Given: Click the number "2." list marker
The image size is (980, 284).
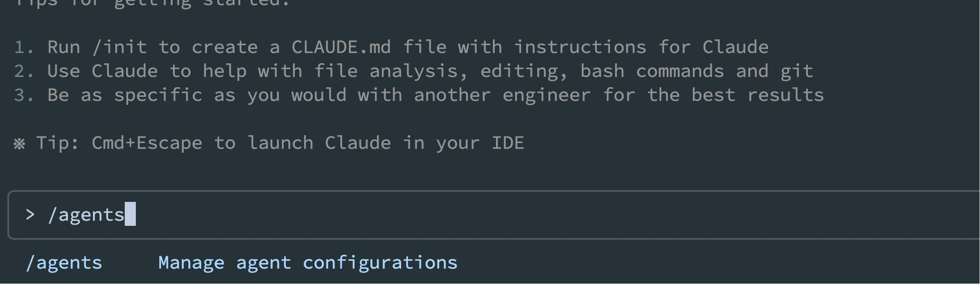Looking at the screenshot, I should [24, 71].
